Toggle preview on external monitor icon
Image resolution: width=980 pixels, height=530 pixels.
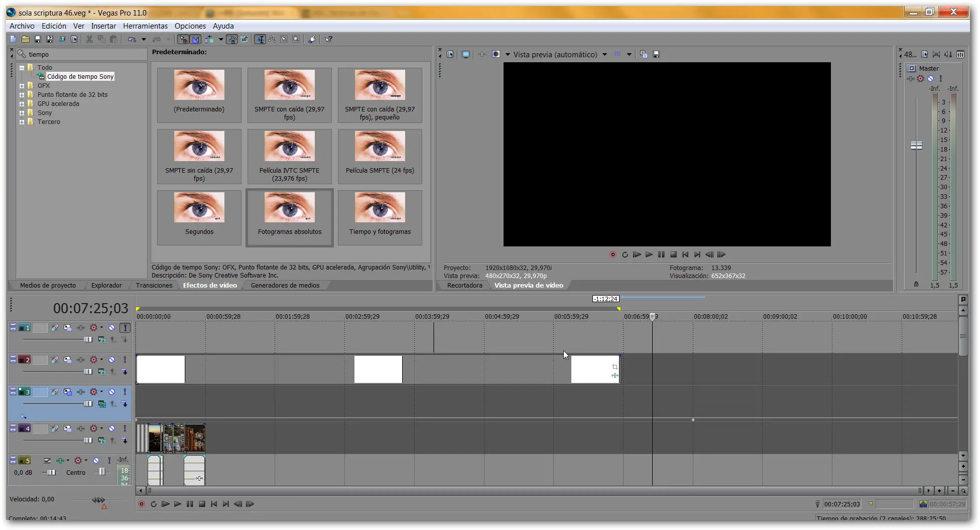click(466, 55)
